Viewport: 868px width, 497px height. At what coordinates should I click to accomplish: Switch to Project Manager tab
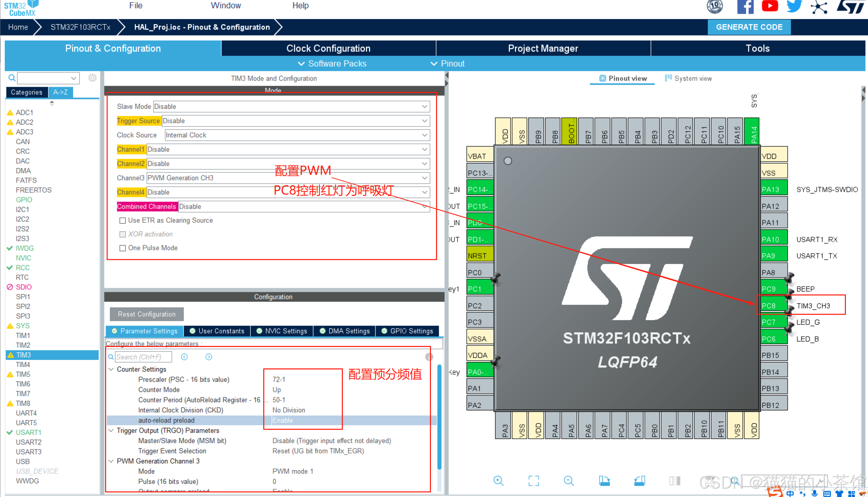pos(543,48)
